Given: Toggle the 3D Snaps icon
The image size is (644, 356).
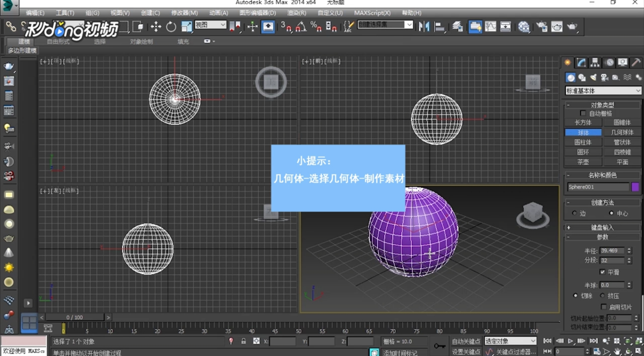Looking at the screenshot, I should click(x=287, y=26).
